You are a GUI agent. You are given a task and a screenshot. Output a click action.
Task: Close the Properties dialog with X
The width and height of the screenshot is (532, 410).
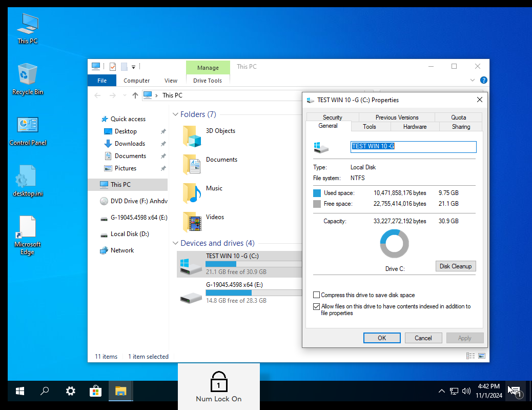(x=479, y=100)
